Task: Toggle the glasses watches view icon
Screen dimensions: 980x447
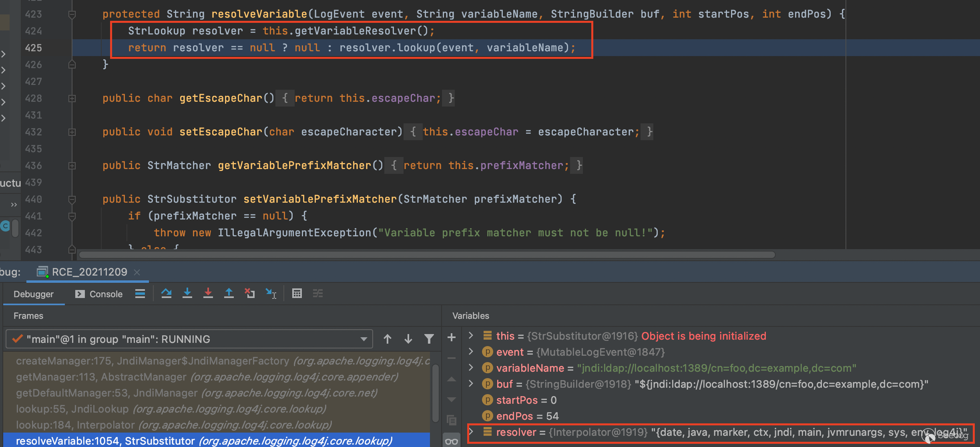Action: pos(452,441)
